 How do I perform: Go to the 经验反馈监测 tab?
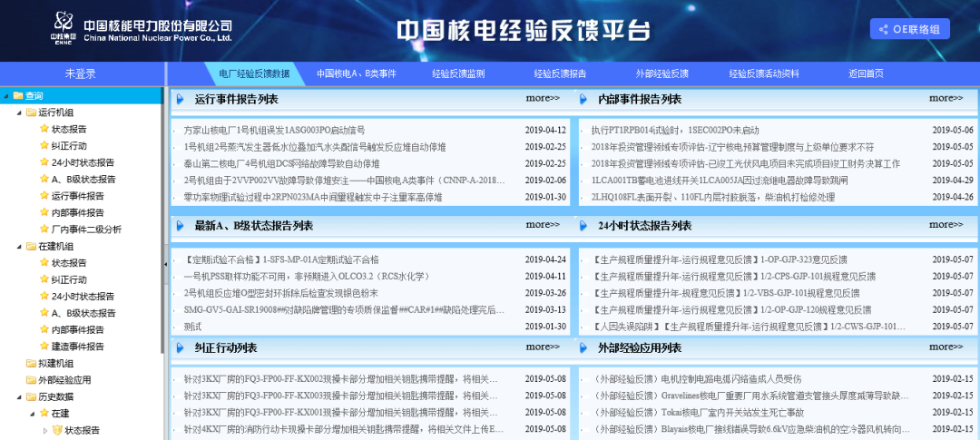458,73
